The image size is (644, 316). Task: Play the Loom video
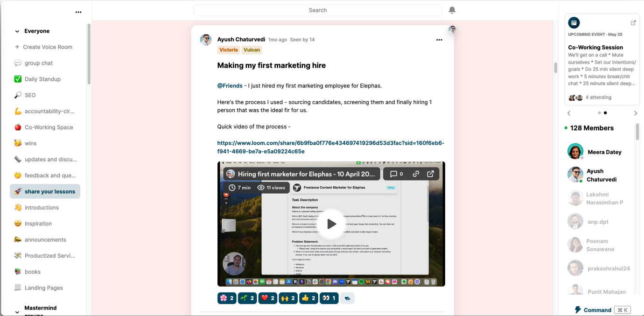(x=331, y=224)
